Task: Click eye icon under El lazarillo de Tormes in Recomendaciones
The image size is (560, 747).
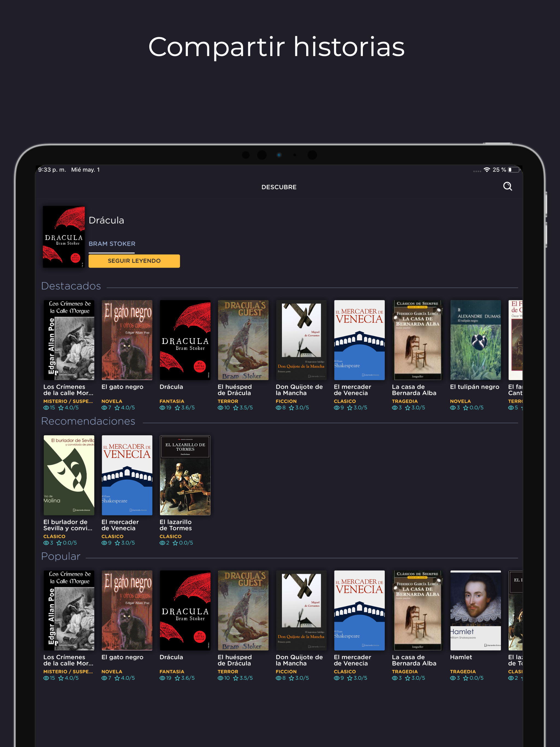Action: point(162,543)
